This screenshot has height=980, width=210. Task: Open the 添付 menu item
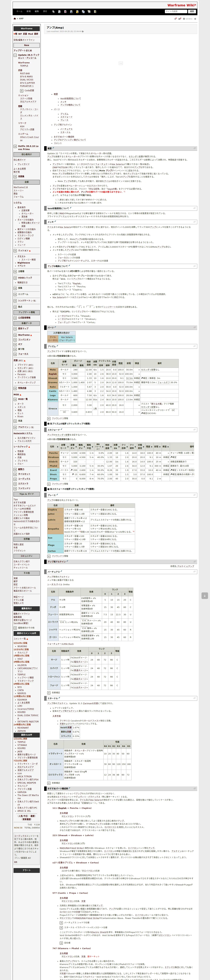tap(45, 11)
